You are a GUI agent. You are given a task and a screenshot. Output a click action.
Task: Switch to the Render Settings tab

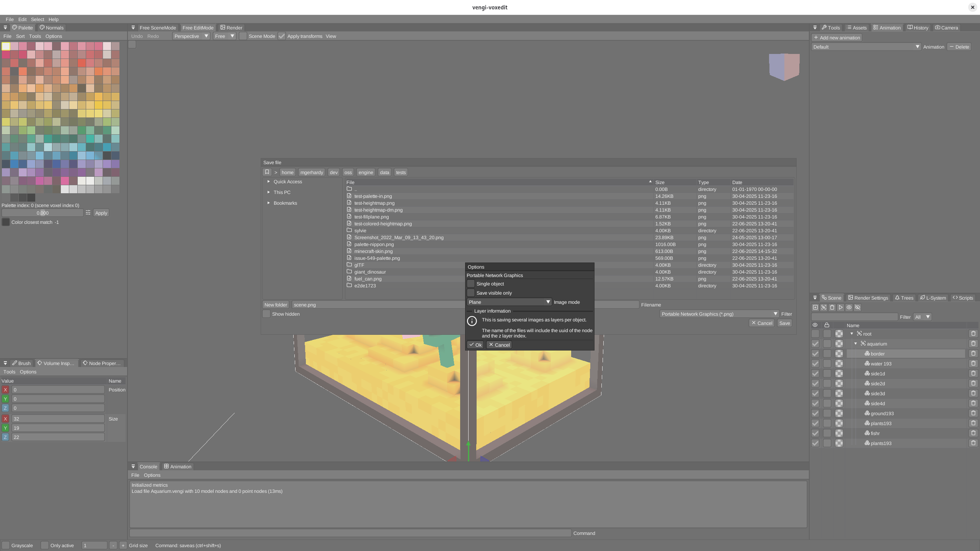pyautogui.click(x=868, y=298)
